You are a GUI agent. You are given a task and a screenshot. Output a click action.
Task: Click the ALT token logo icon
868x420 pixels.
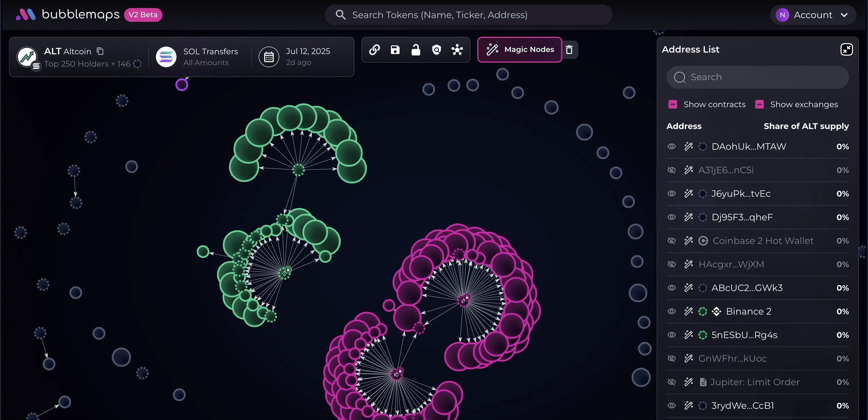click(x=27, y=57)
